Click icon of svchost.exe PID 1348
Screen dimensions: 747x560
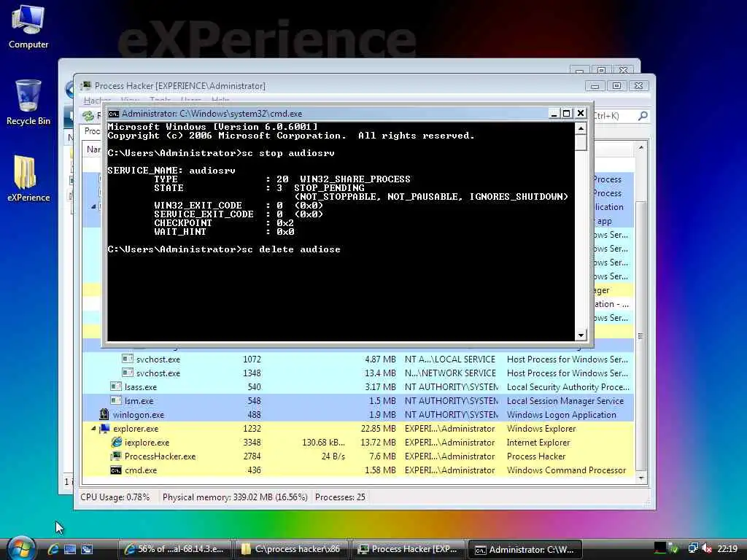[127, 373]
